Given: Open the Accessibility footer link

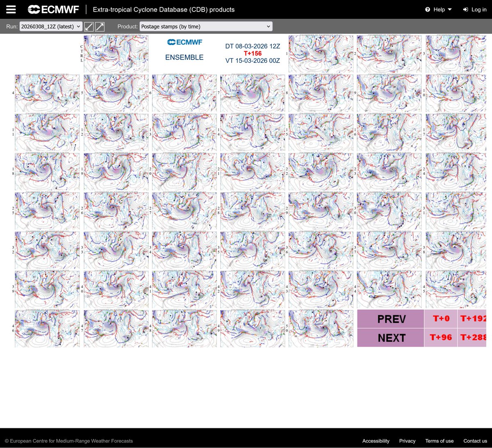Looking at the screenshot, I should [376, 441].
